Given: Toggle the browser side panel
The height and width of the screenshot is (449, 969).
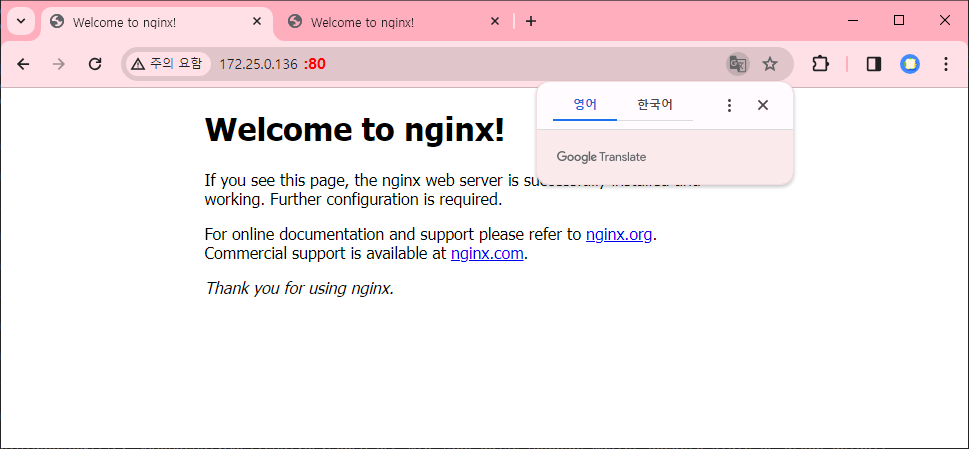Looking at the screenshot, I should pos(874,64).
